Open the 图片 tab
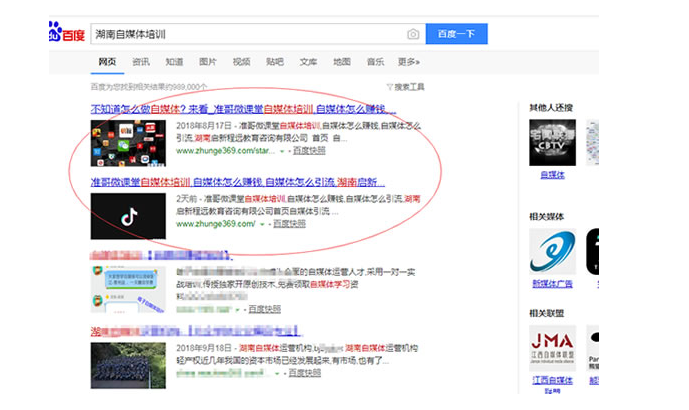Image resolution: width=689 pixels, height=410 pixels. pos(207,62)
